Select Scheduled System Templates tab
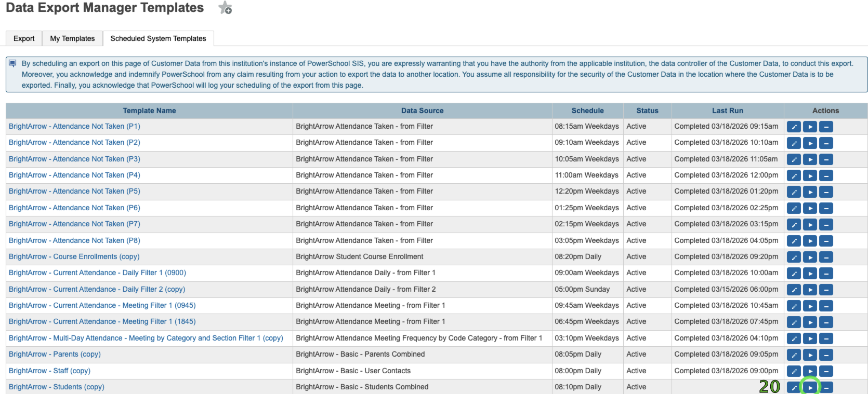This screenshot has height=394, width=868. [x=158, y=38]
